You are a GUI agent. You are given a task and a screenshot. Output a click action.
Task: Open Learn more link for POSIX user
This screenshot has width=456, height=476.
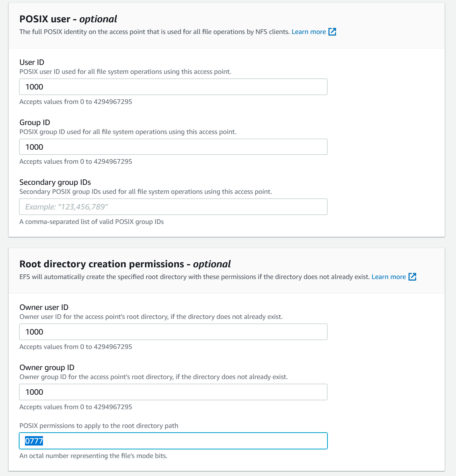click(309, 32)
